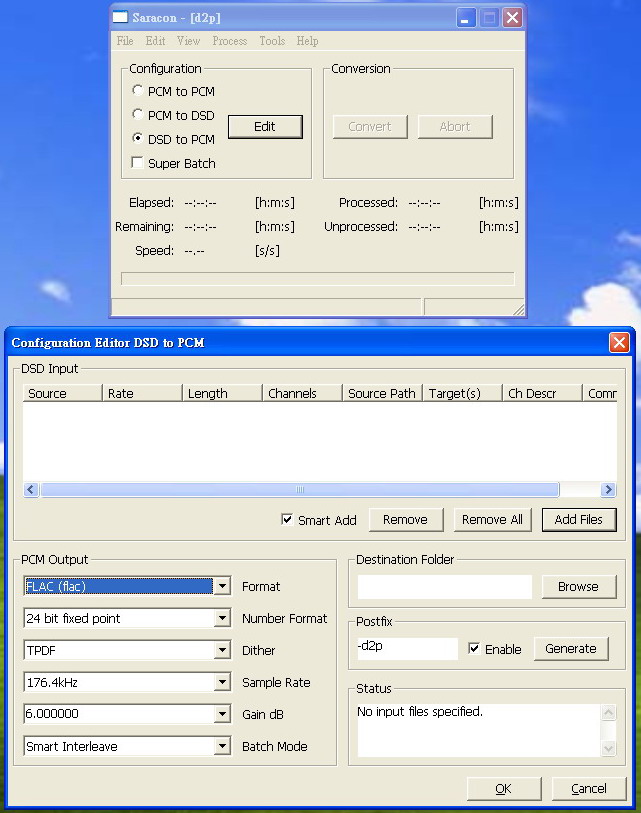This screenshot has height=813, width=641.
Task: Click the DSD Input scroll right arrow
Action: pyautogui.click(x=608, y=489)
